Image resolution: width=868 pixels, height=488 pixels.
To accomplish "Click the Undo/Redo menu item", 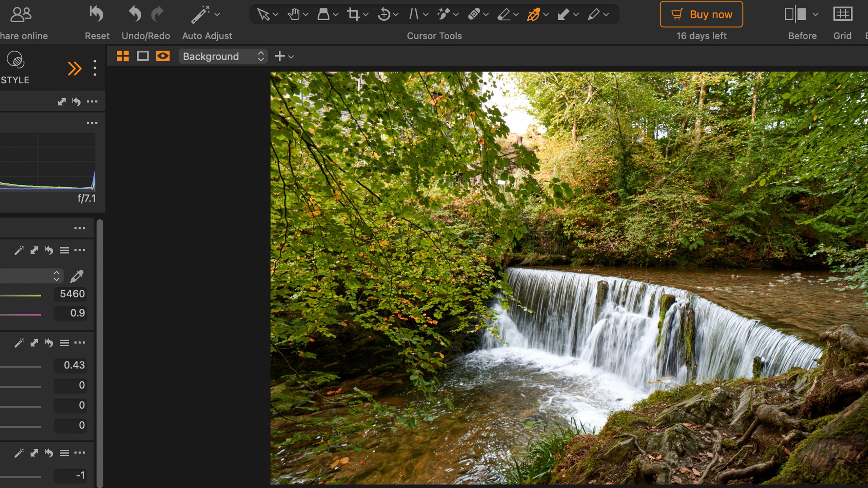I will pyautogui.click(x=146, y=36).
